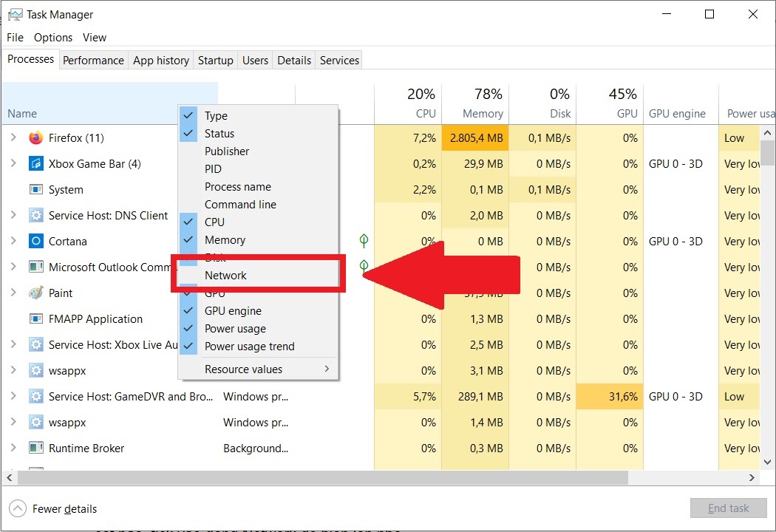Click Firefox memory value 2.805,4 MB

click(x=475, y=138)
